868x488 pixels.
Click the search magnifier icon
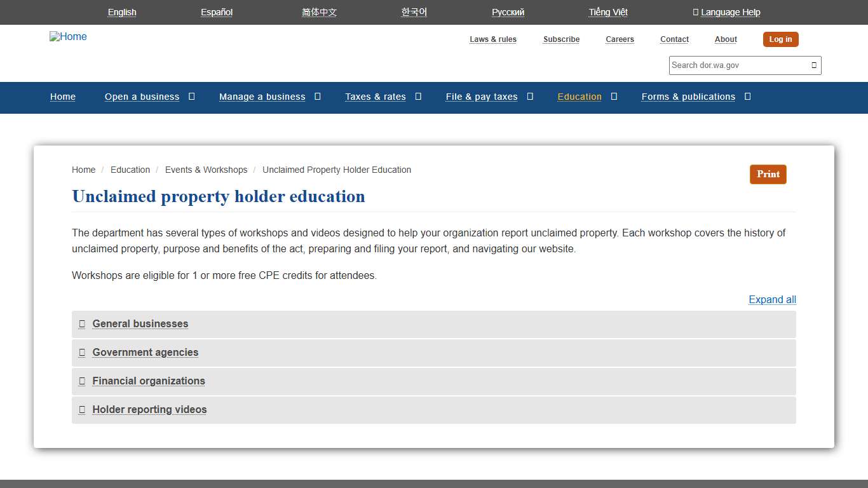pos(813,65)
